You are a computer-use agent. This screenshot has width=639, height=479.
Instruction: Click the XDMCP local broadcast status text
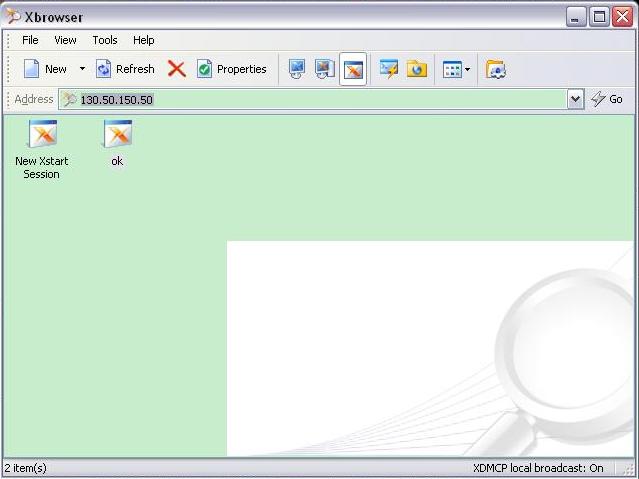click(538, 468)
